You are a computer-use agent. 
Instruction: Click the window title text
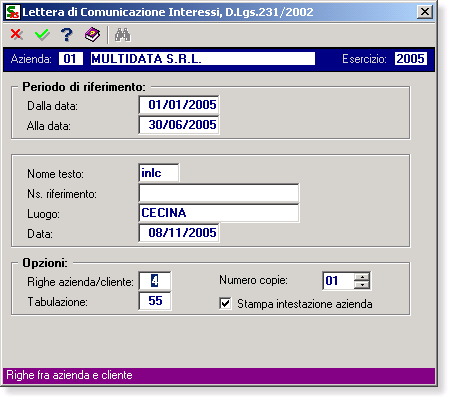[168, 12]
